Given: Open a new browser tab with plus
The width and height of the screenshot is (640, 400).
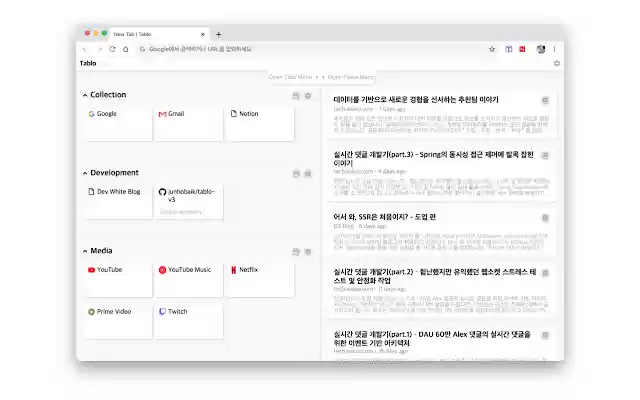Looking at the screenshot, I should coord(218,34).
